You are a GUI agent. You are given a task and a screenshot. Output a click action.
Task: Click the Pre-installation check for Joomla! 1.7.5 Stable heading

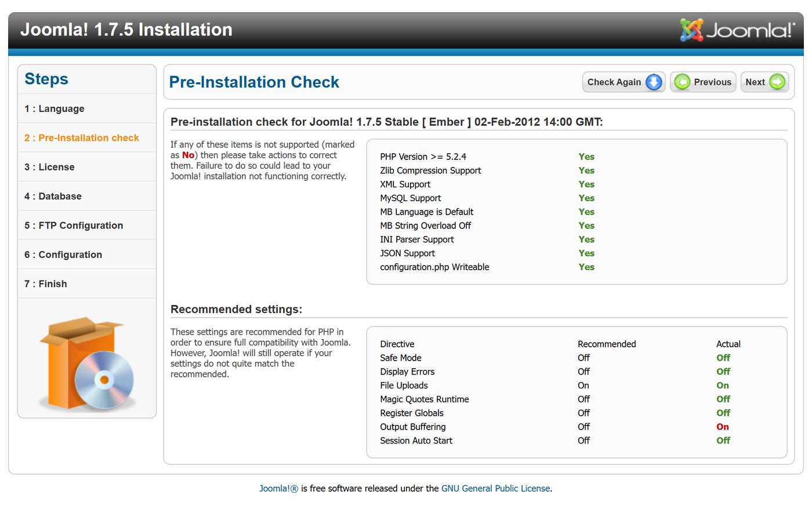pyautogui.click(x=387, y=122)
